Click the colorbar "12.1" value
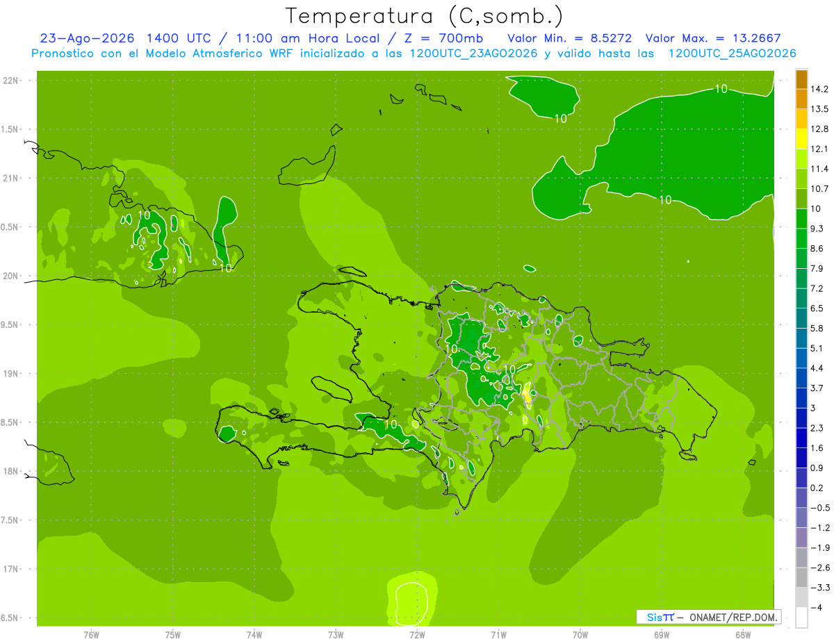Screen dimensions: 834x644 pyautogui.click(x=820, y=149)
